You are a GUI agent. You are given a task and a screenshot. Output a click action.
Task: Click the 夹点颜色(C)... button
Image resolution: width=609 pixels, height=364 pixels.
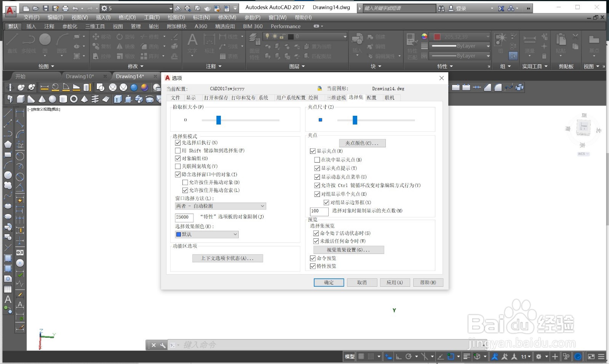(x=362, y=143)
